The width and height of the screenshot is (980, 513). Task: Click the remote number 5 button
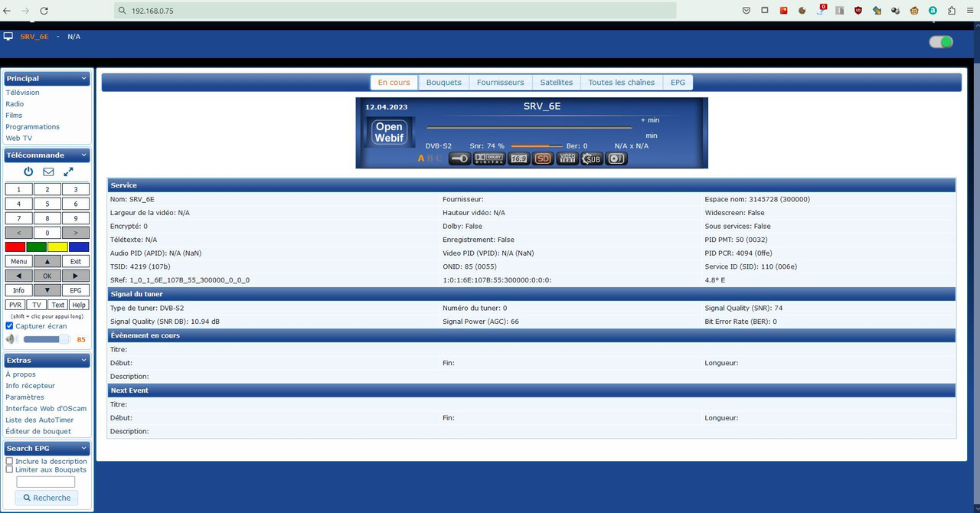click(47, 204)
